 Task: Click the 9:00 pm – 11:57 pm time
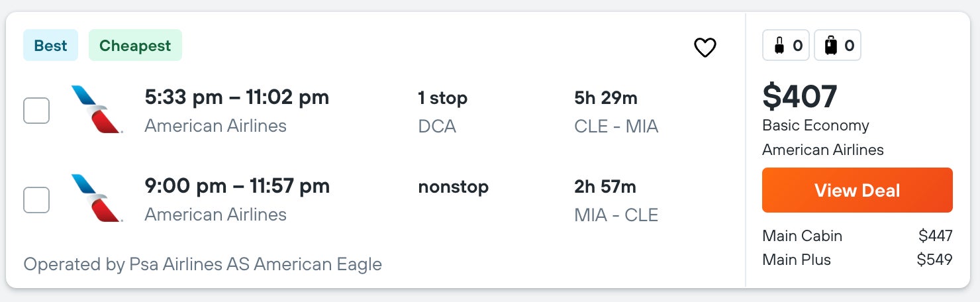coord(236,187)
